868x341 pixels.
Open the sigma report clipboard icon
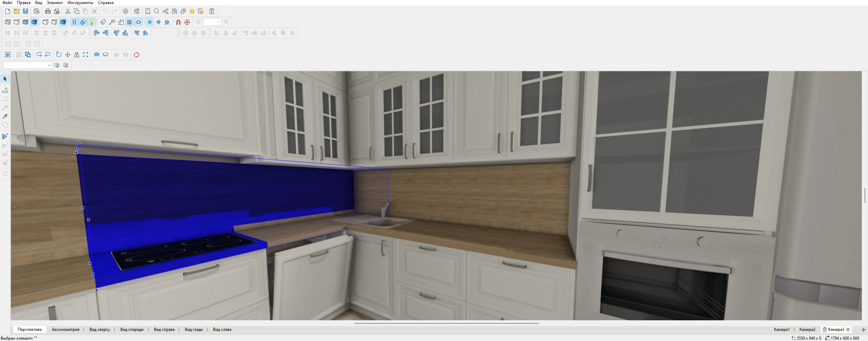tap(212, 11)
